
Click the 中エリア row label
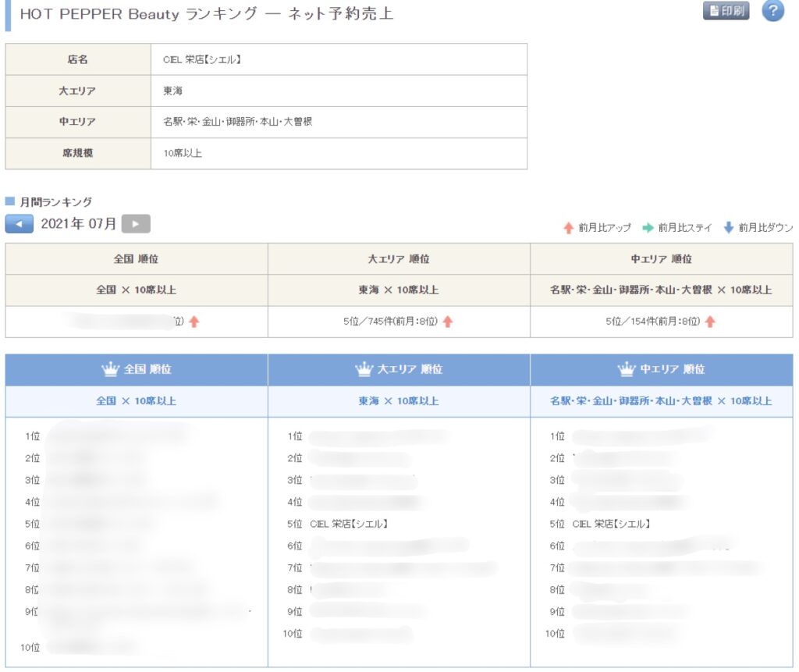pos(77,122)
